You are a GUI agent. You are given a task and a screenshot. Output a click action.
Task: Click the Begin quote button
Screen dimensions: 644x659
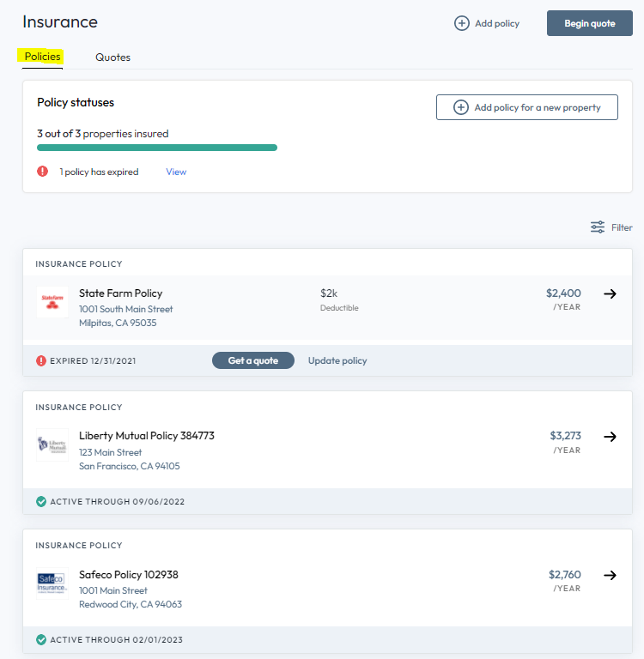click(589, 23)
